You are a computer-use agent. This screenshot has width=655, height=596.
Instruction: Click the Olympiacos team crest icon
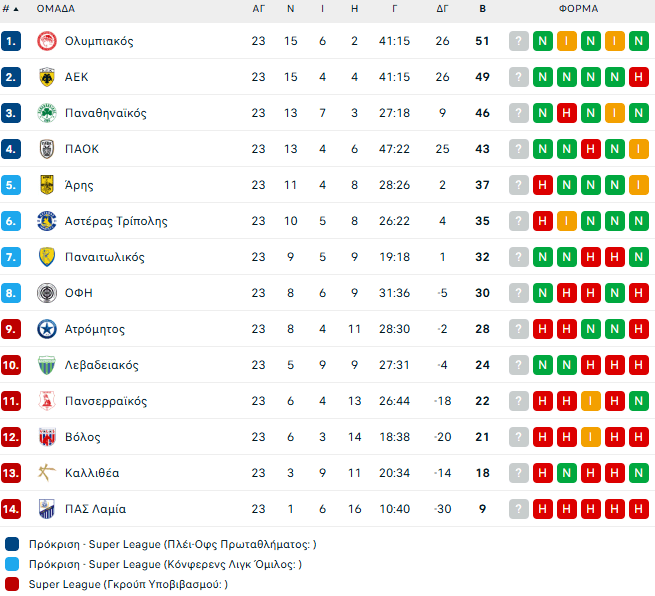[46, 41]
